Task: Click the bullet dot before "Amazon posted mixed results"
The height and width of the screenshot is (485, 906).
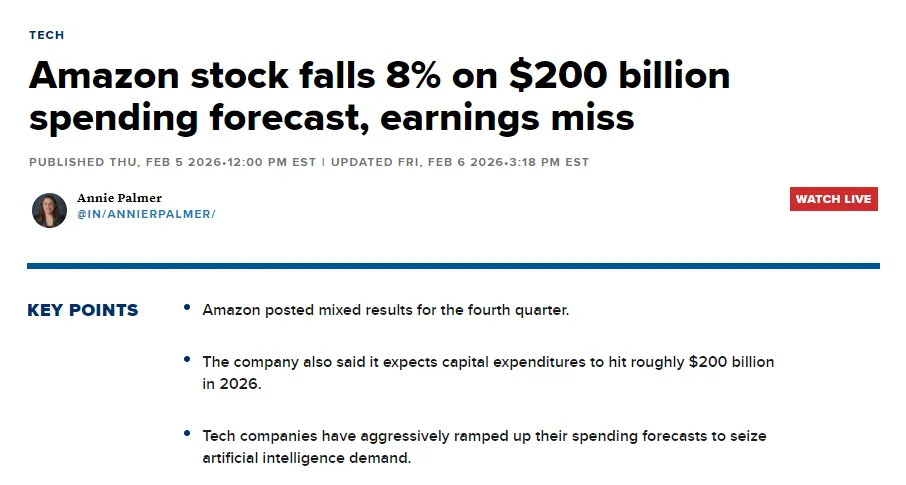Action: (x=187, y=308)
